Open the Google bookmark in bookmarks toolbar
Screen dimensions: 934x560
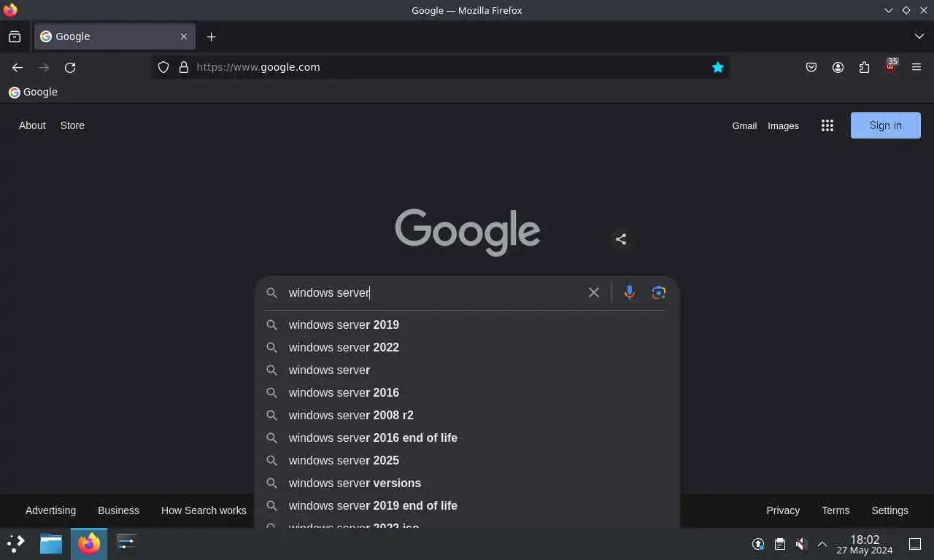coord(33,92)
